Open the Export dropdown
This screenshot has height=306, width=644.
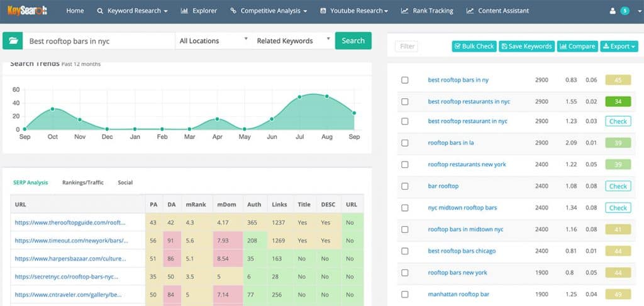(x=619, y=47)
